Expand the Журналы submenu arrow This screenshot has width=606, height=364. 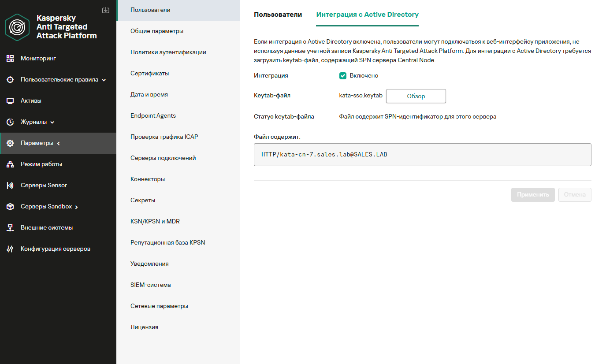coord(52,123)
